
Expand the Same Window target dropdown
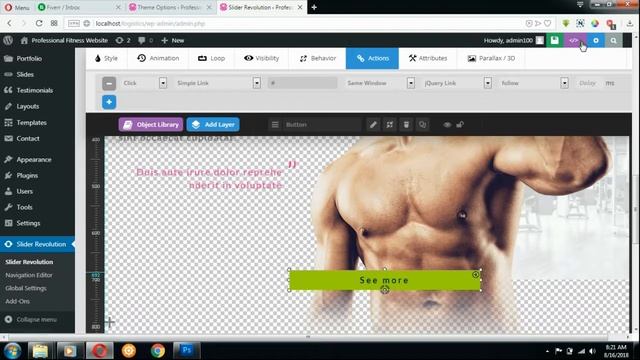tap(411, 83)
